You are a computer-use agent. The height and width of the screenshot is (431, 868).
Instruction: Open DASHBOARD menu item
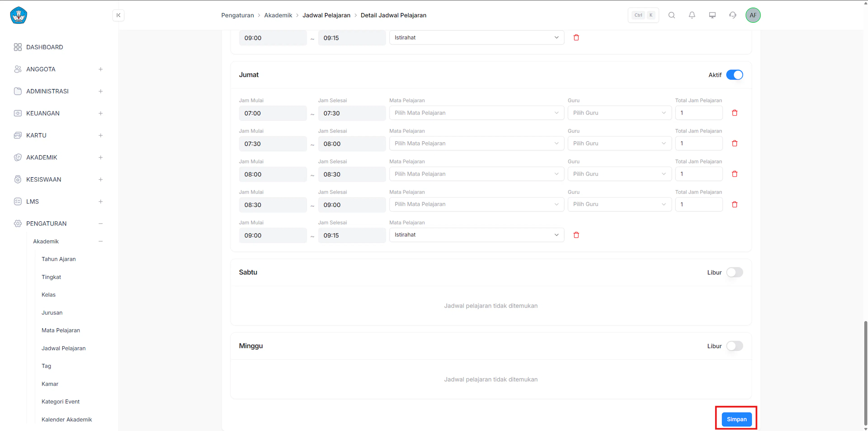point(45,47)
